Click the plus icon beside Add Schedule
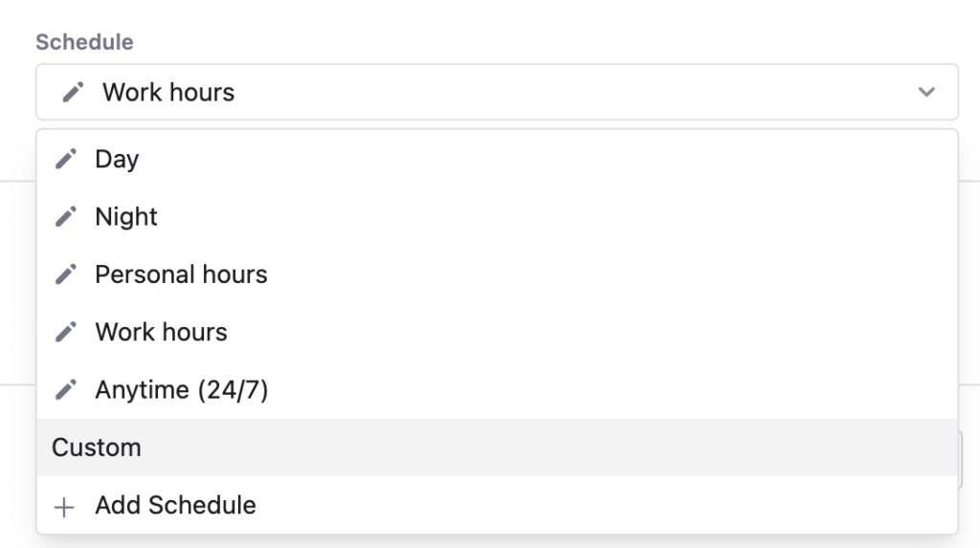This screenshot has height=548, width=980. (64, 506)
